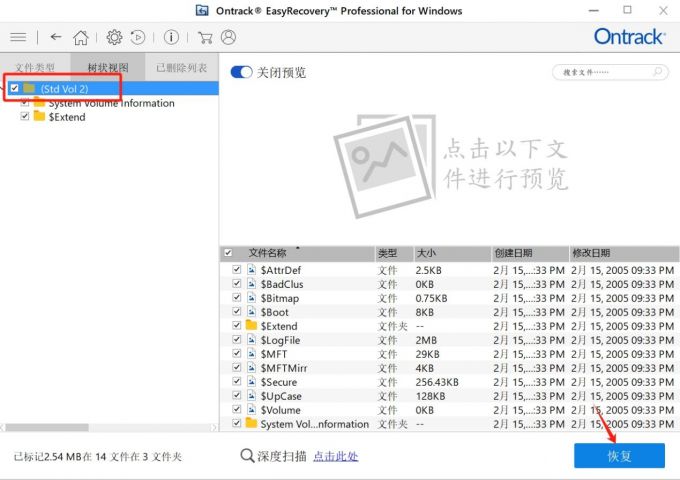Return to the home screen icon
The height and width of the screenshot is (480, 680).
[81, 37]
